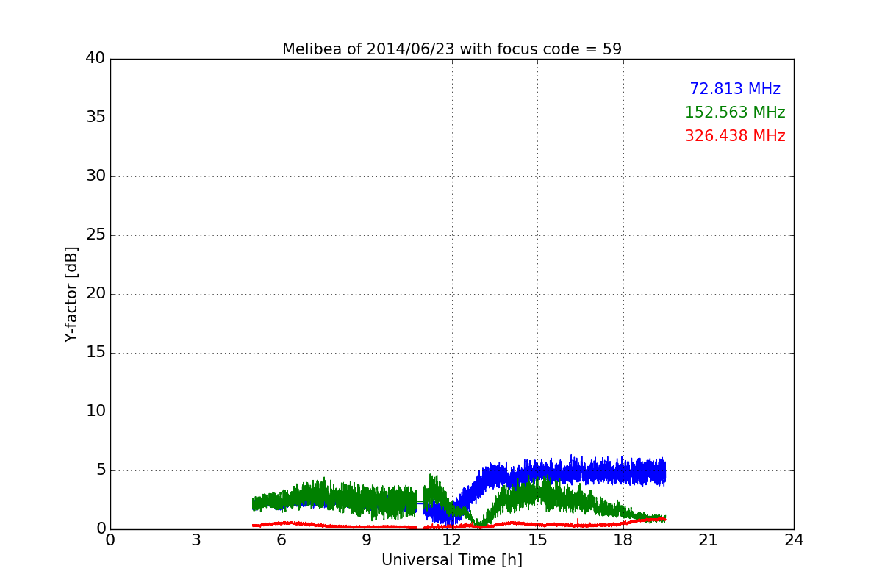Select the red 326.438 MHz legend label

pyautogui.click(x=735, y=136)
